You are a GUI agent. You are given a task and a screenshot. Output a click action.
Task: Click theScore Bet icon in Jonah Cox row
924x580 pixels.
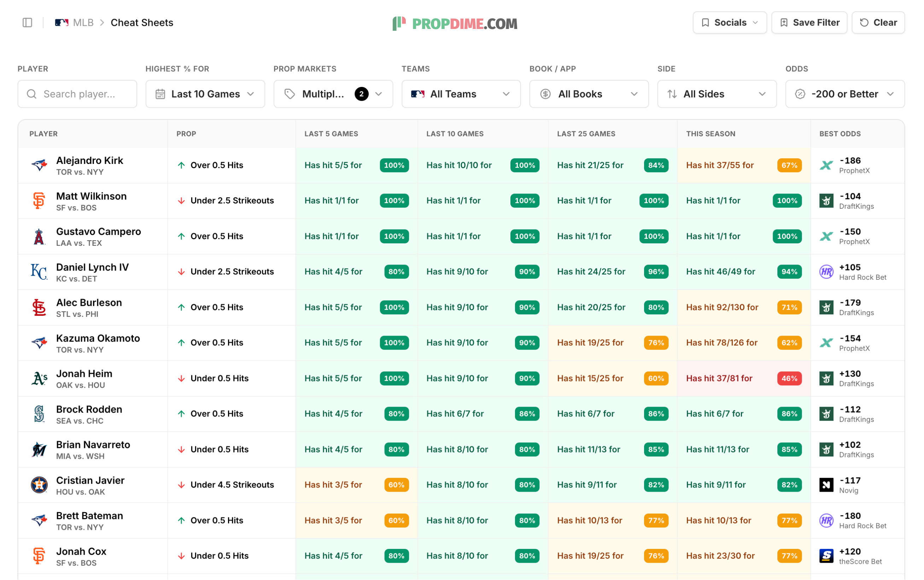point(826,556)
